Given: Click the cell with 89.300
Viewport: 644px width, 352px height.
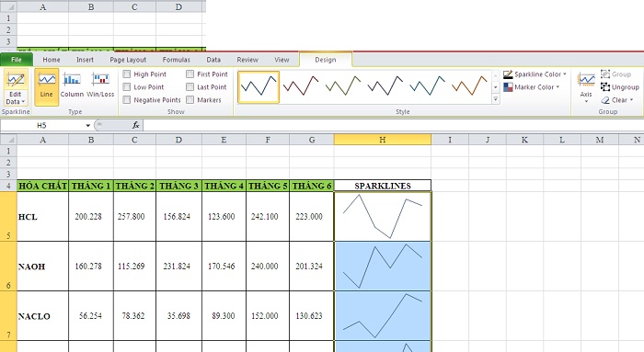Looking at the screenshot, I should [224, 316].
